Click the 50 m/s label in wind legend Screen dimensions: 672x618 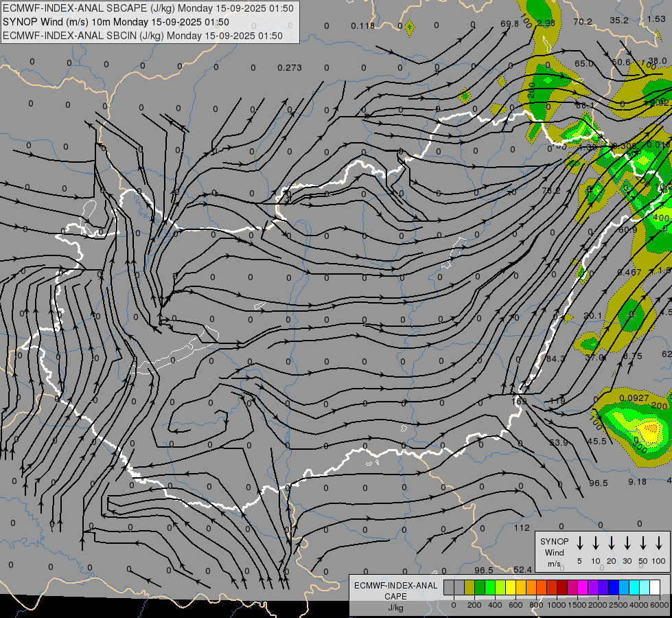coord(643,561)
